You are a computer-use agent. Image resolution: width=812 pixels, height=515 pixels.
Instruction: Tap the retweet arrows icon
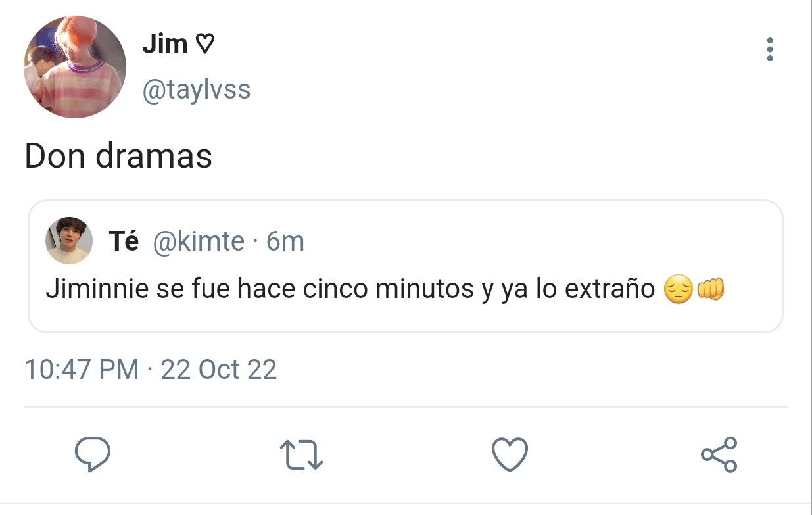(301, 455)
